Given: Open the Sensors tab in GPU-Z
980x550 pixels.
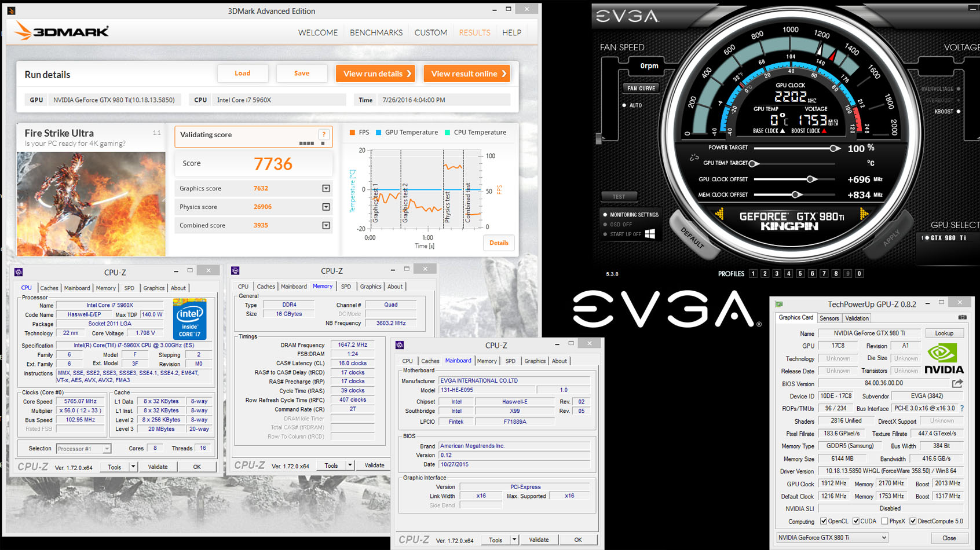Looking at the screenshot, I should coord(829,318).
